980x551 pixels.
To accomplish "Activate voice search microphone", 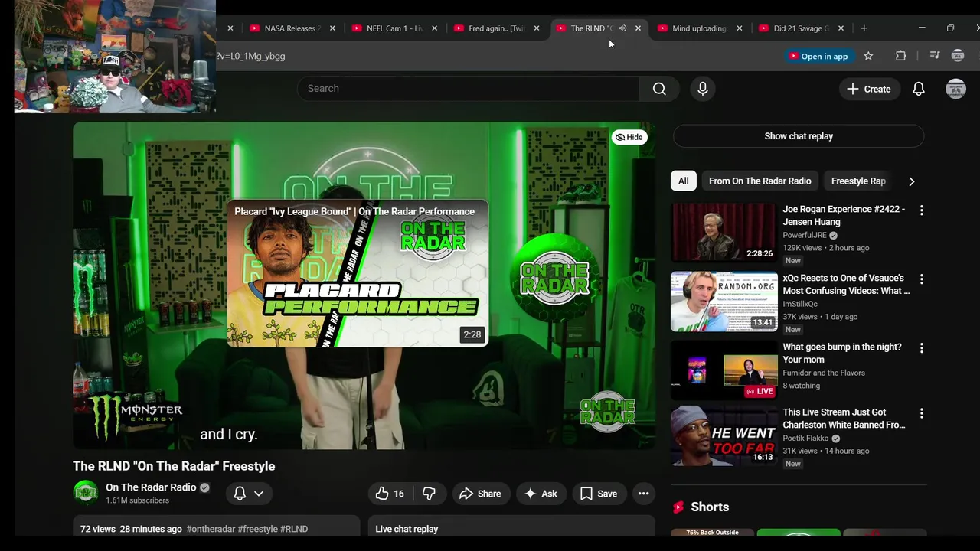I will point(703,89).
